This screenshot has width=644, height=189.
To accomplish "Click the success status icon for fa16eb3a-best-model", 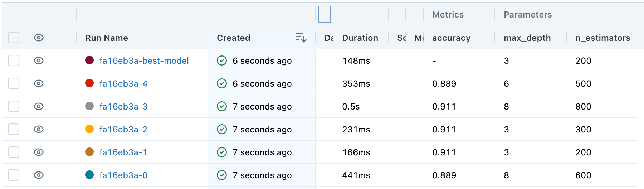I will 222,61.
